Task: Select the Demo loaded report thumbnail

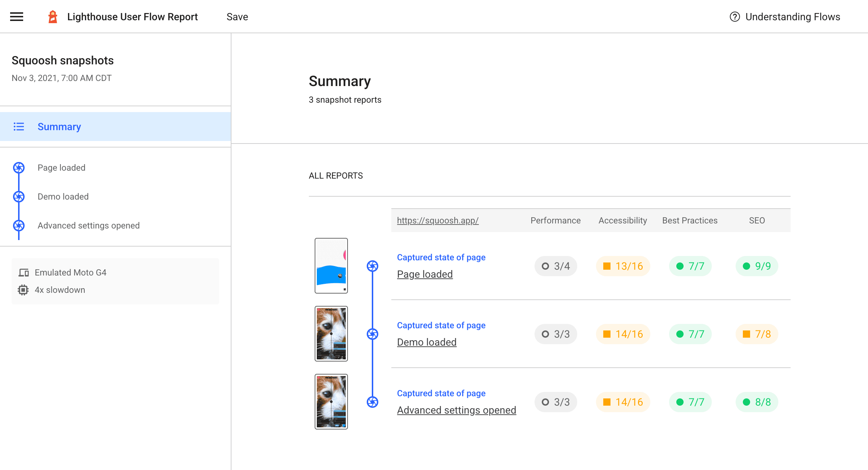Action: pyautogui.click(x=331, y=333)
